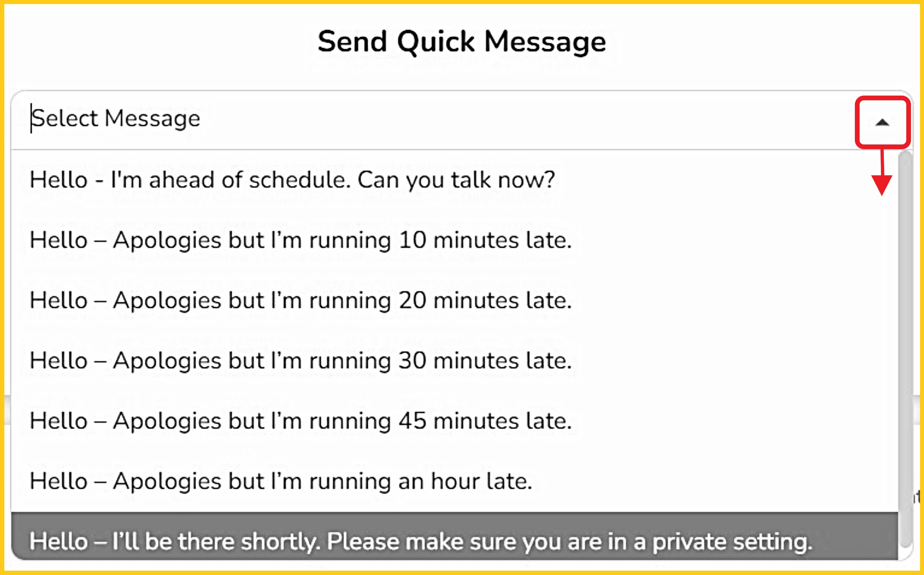Select the "ahead of schedule" message
This screenshot has height=575, width=924.
tap(292, 180)
